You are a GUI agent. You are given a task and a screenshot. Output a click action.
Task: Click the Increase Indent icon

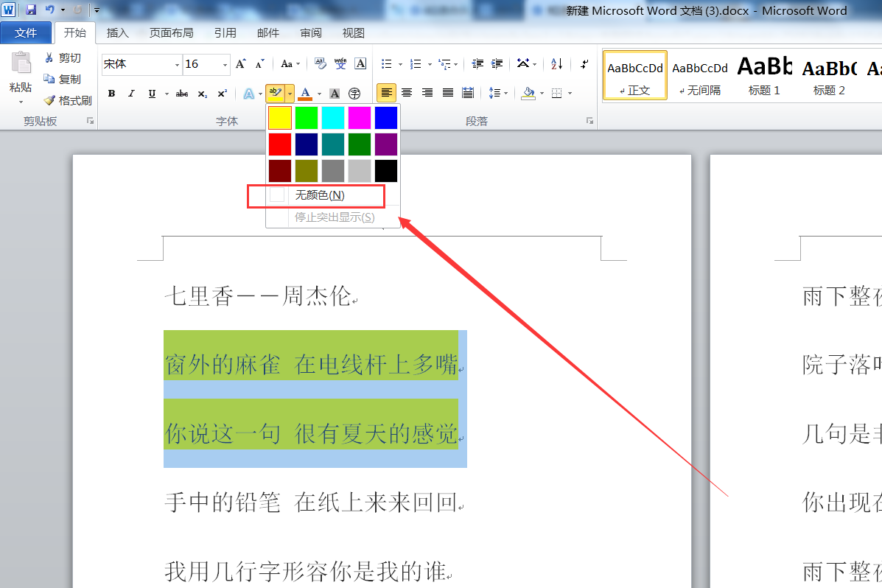click(497, 64)
